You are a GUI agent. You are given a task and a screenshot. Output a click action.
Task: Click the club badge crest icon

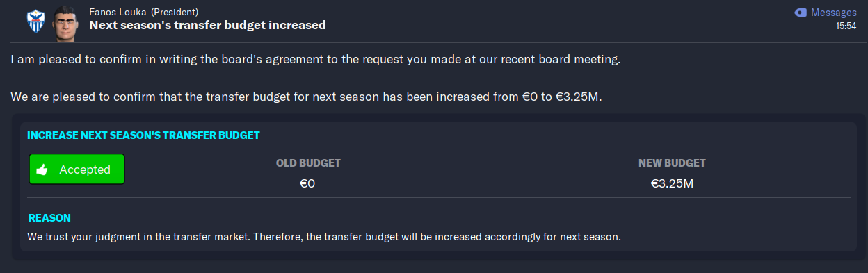35,22
